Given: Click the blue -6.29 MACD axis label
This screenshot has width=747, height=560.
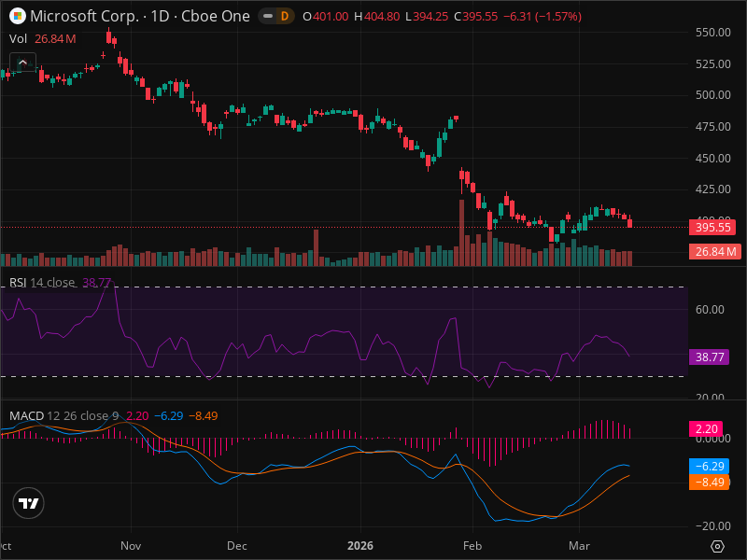Looking at the screenshot, I should pos(710,466).
